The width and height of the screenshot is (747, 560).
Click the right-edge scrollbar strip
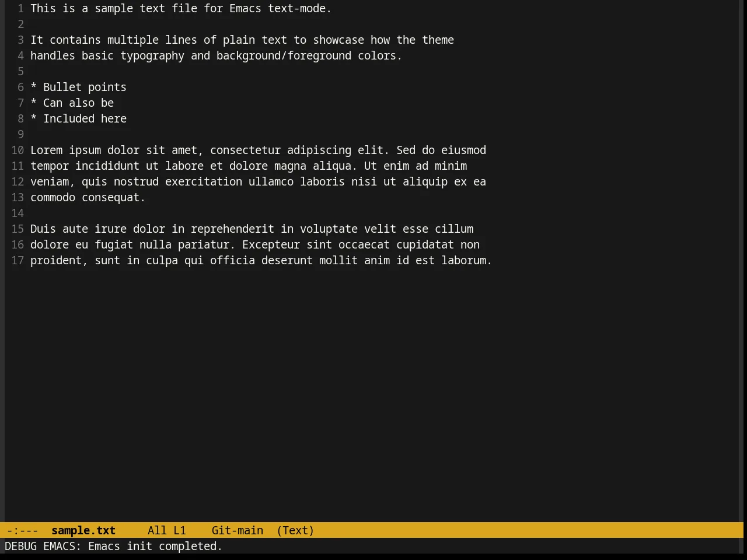(x=741, y=261)
